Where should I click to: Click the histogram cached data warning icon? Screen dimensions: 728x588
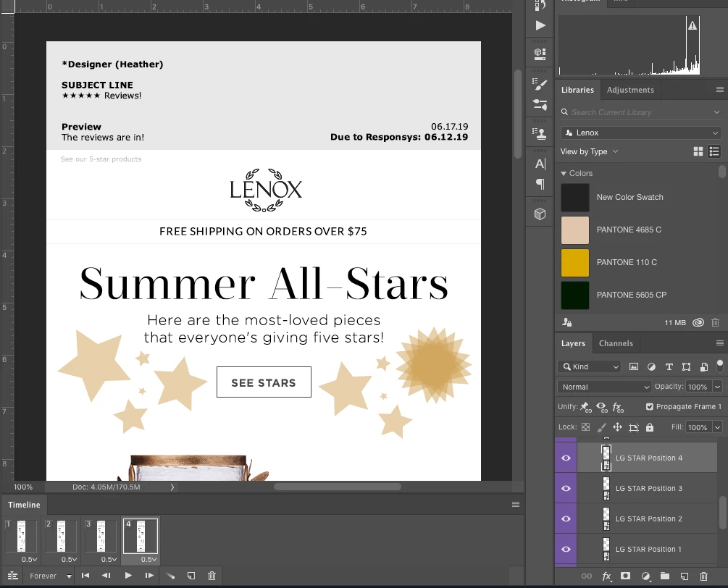pyautogui.click(x=693, y=25)
